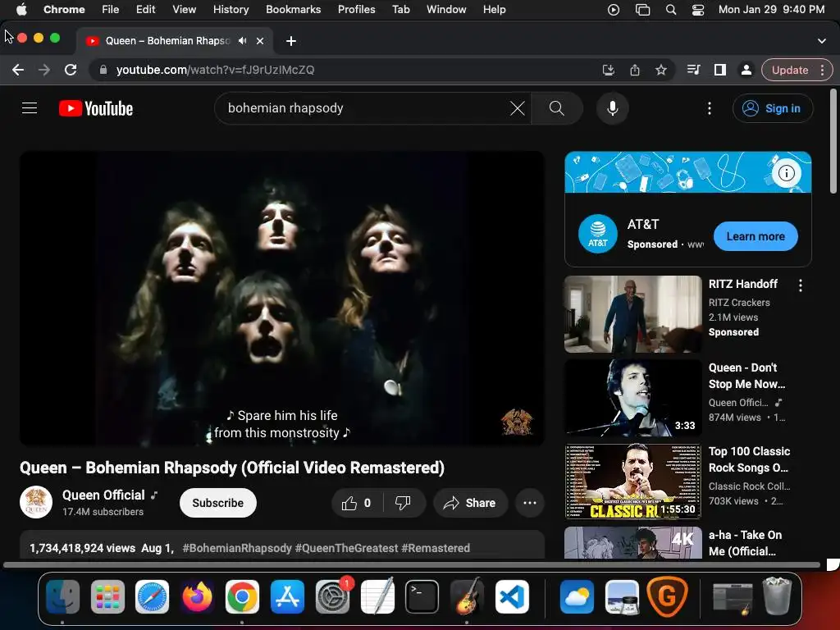Open Chrome three-dot menu next to Update
Viewport: 840px width, 630px height.
tap(822, 70)
